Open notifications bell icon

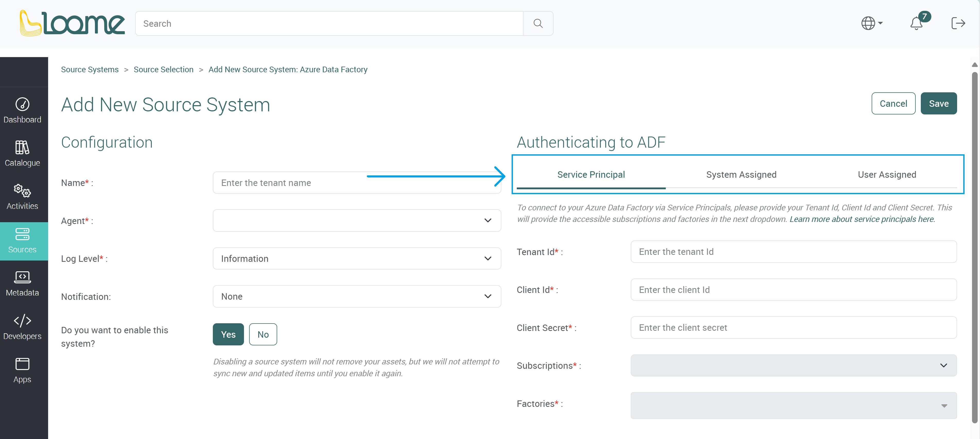916,24
